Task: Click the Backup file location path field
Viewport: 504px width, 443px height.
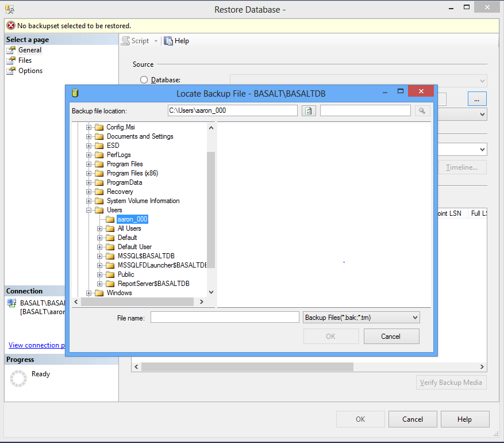Action: coord(232,110)
